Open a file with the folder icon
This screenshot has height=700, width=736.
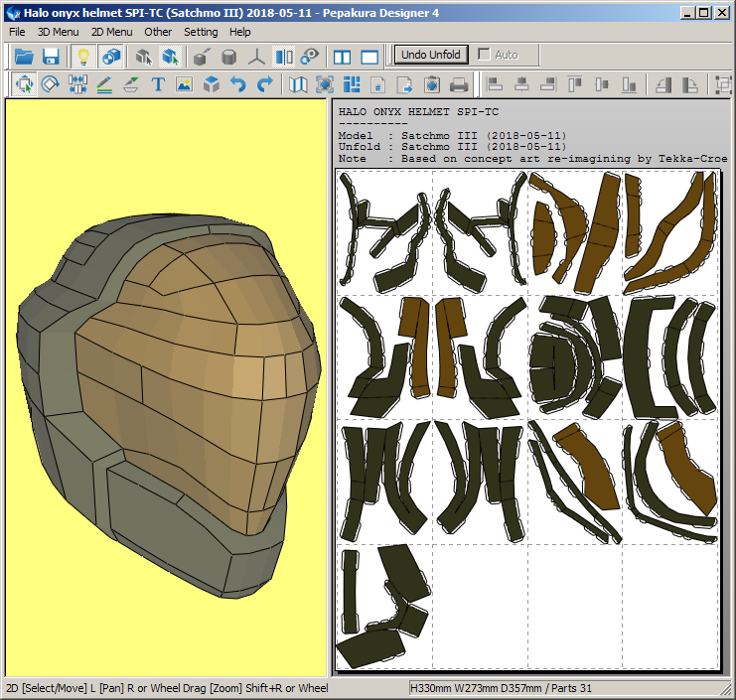[x=24, y=57]
